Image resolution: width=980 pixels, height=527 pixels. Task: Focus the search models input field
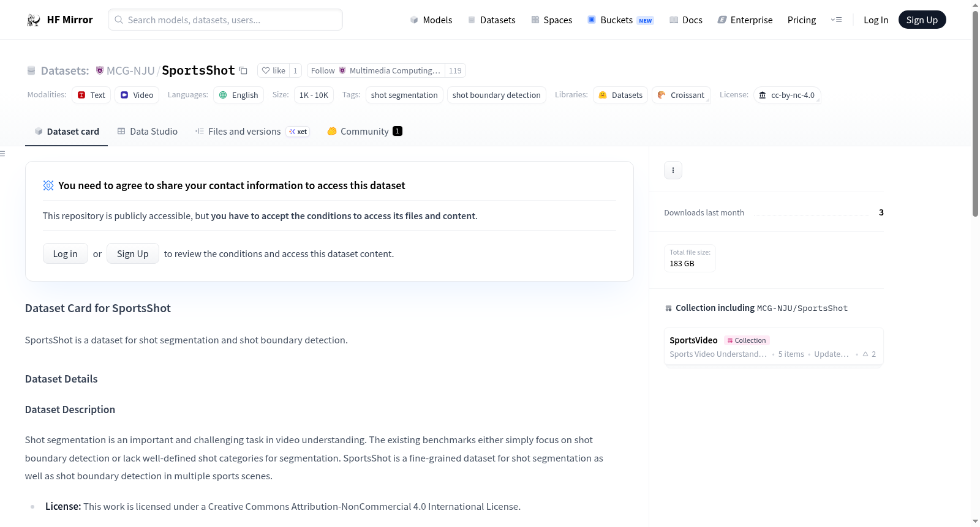pos(225,20)
